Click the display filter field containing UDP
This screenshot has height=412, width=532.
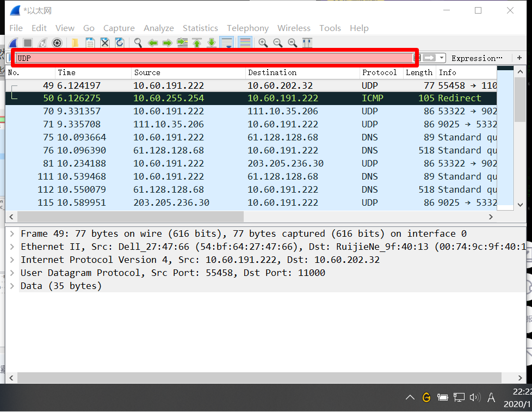(214, 58)
